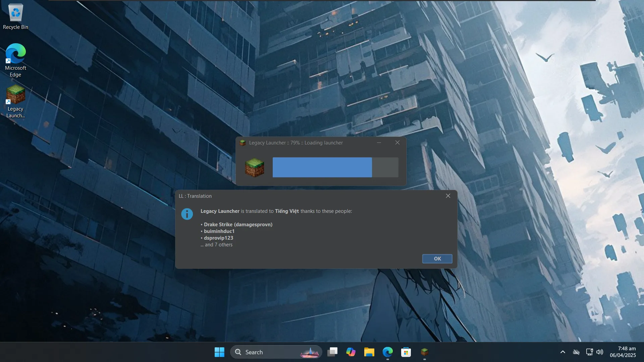This screenshot has width=644, height=362.
Task: Open the clock and date panel
Action: point(623,352)
